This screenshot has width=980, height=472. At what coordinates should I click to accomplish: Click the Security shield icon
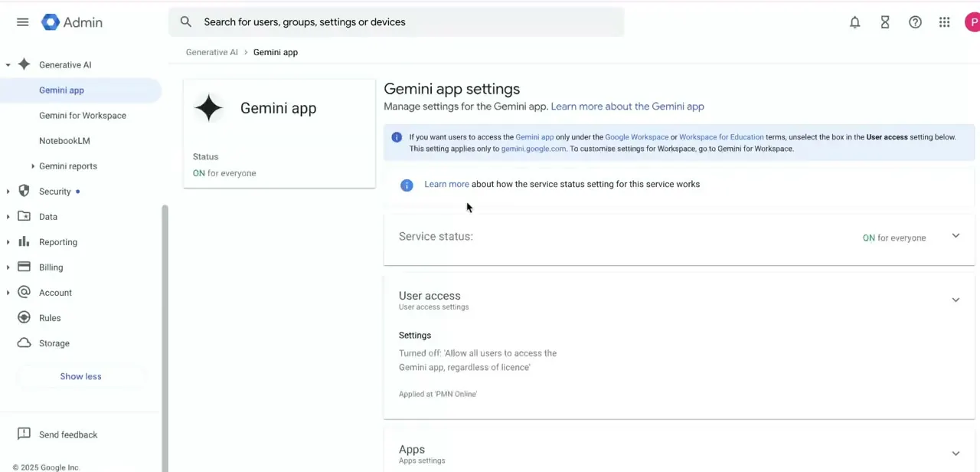(24, 191)
